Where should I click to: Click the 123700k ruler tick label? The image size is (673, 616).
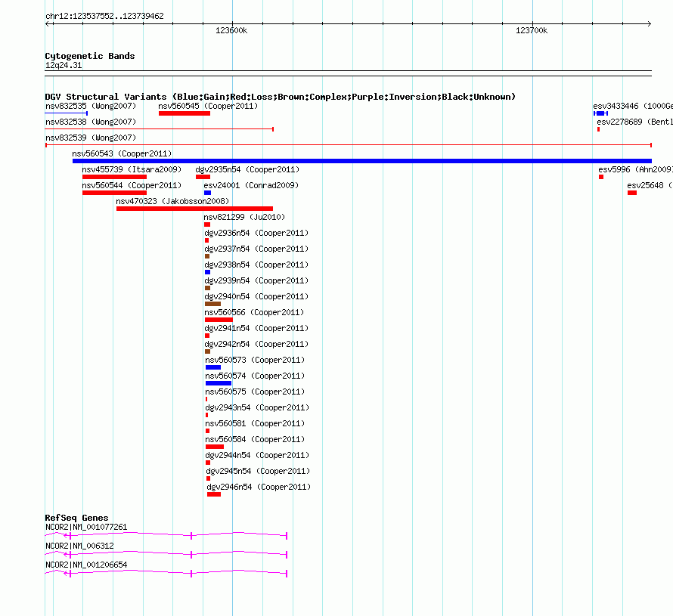pos(532,30)
